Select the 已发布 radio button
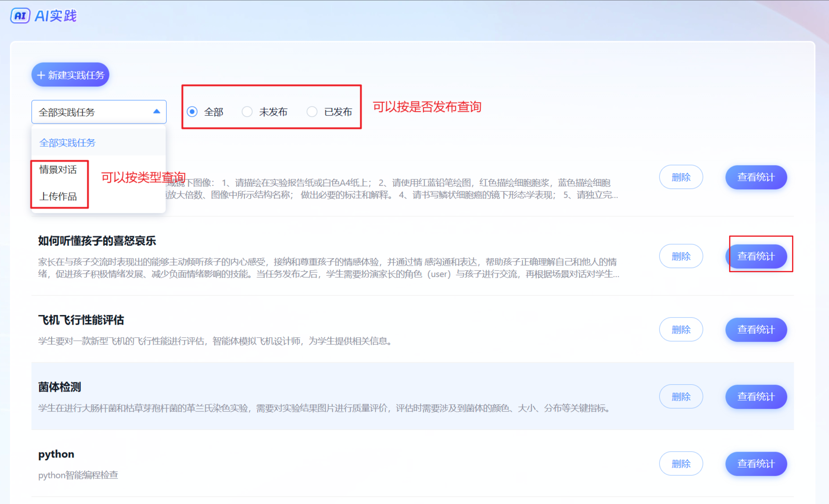Viewport: 829px width, 504px height. tap(312, 112)
